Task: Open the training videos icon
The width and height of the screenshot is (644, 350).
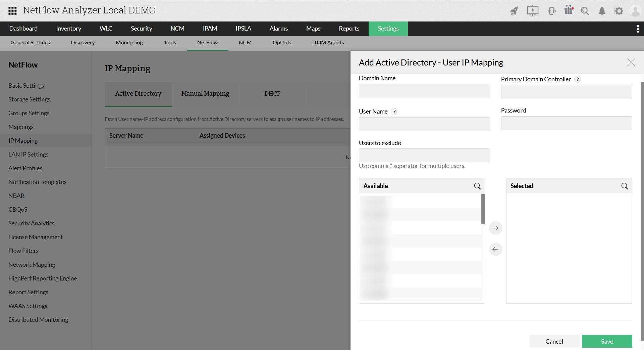Action: coord(533,11)
